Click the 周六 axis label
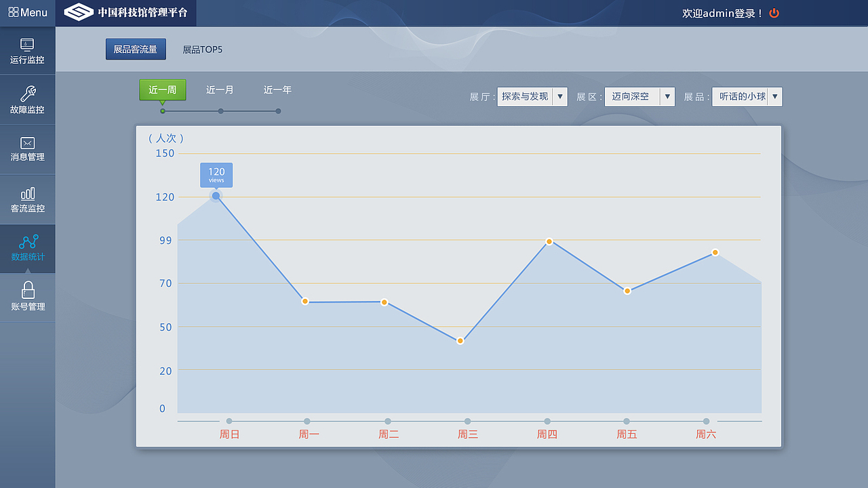868x488 pixels. (706, 434)
